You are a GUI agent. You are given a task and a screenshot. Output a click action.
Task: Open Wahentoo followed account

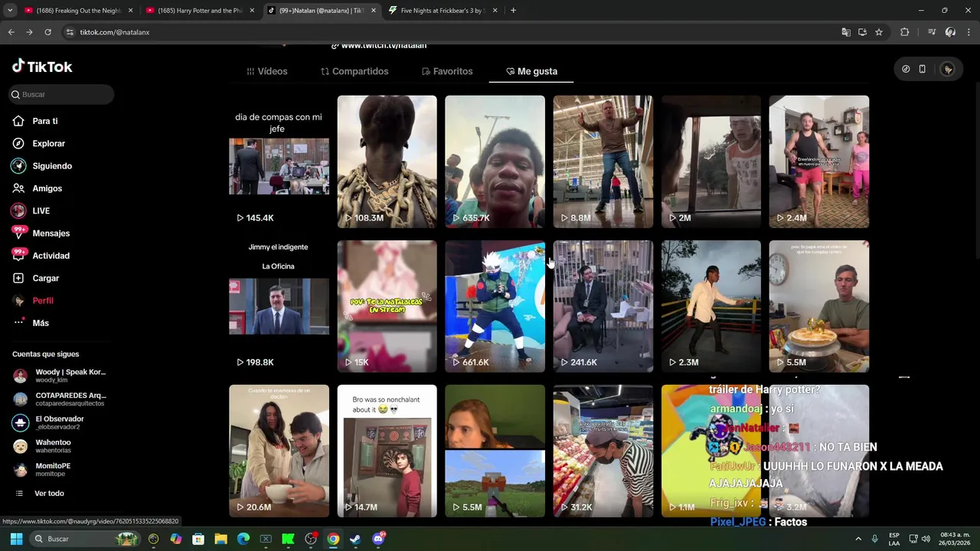(x=42, y=445)
